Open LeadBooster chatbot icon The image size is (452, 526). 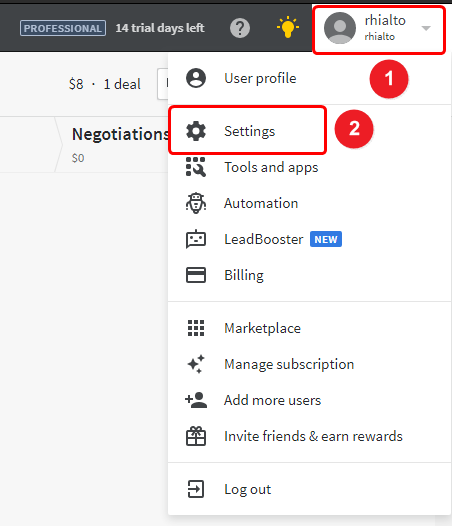click(196, 239)
